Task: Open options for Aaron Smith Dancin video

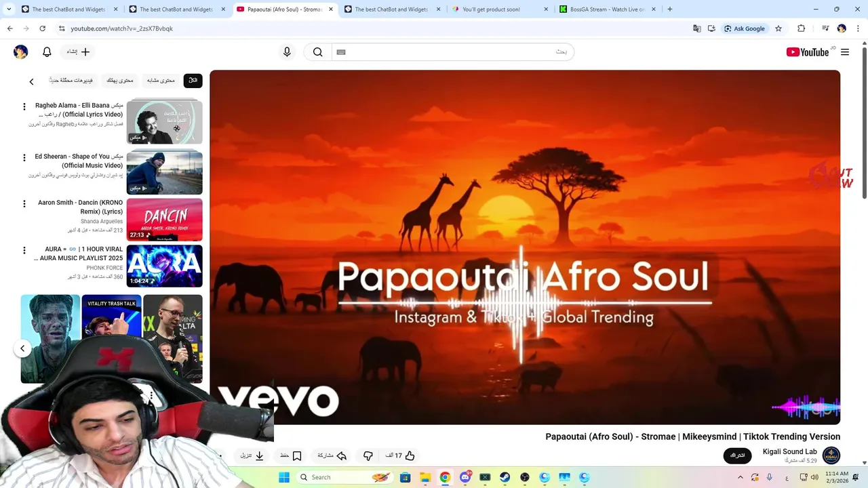Action: pos(24,203)
